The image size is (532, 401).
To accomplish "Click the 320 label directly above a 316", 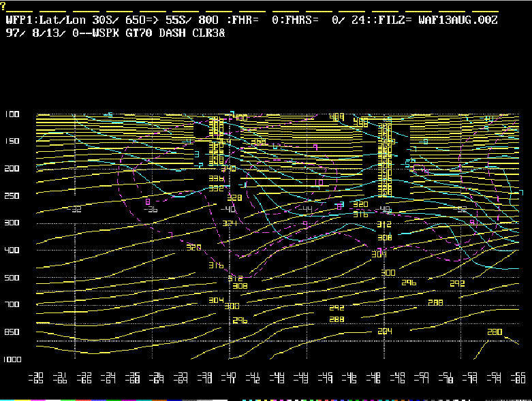I will [360, 204].
